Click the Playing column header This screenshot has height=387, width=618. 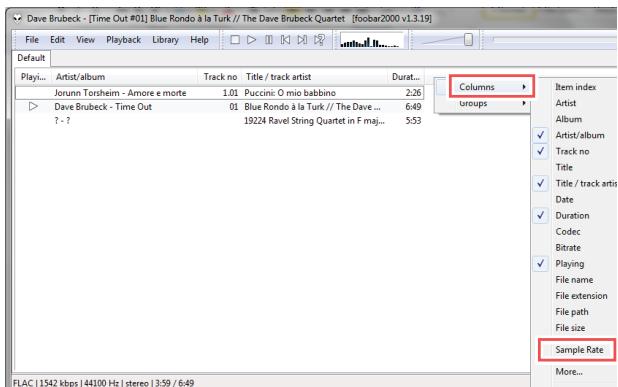[33, 77]
